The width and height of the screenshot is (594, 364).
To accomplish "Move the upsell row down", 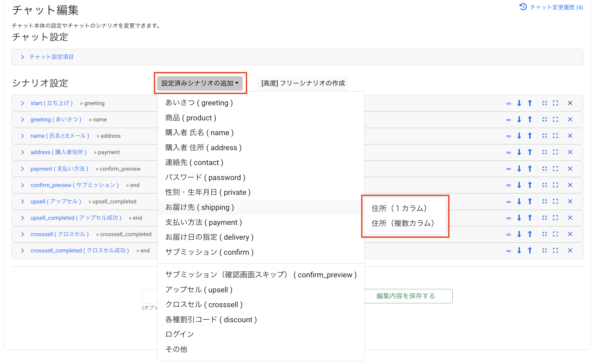I will pyautogui.click(x=519, y=201).
